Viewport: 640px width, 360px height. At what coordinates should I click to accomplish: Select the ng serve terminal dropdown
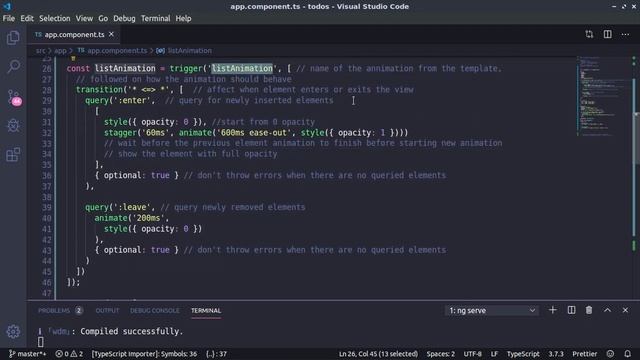coord(492,311)
